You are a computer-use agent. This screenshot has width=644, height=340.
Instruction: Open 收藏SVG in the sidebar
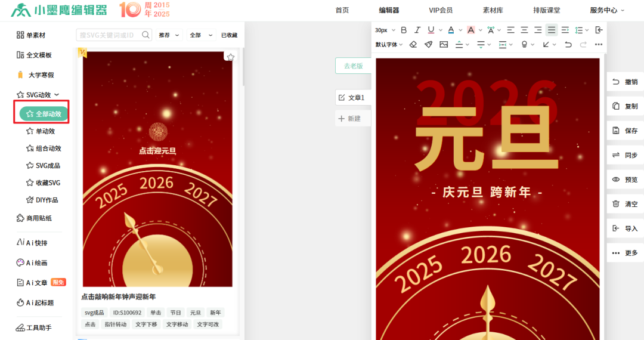point(43,183)
